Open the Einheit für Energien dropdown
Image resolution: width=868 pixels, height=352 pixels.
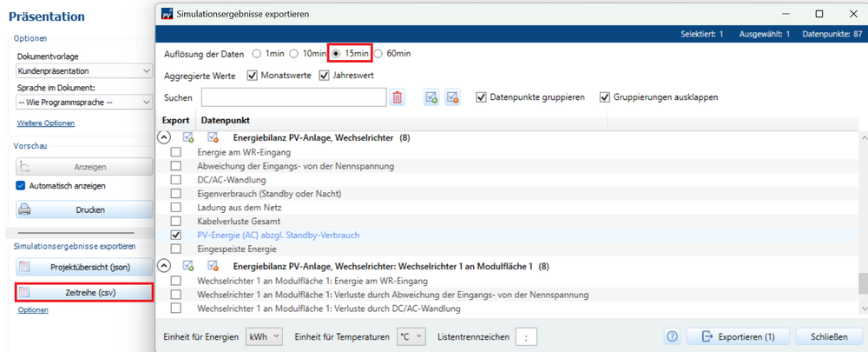click(265, 336)
